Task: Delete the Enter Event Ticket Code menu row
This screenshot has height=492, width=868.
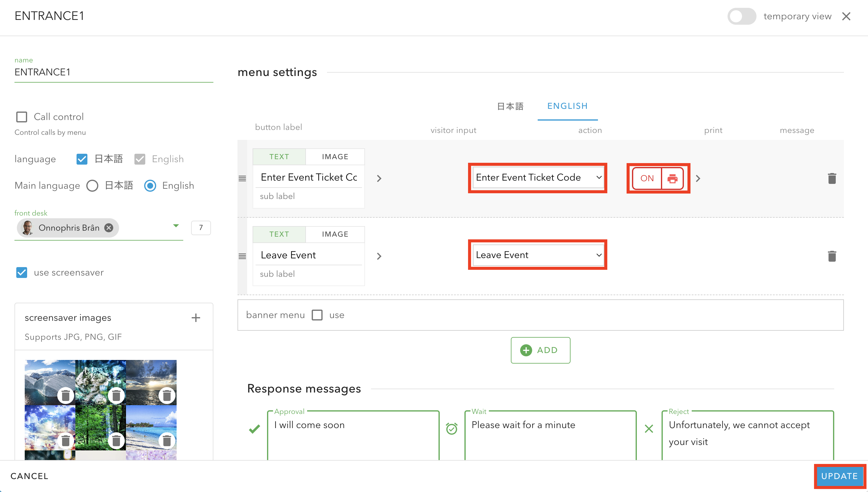Action: click(x=832, y=178)
